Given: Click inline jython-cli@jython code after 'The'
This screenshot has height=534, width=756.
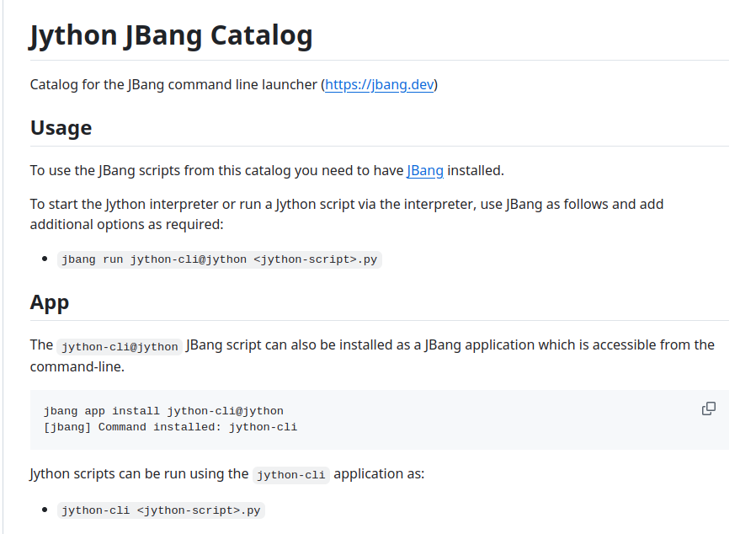Looking at the screenshot, I should [120, 347].
